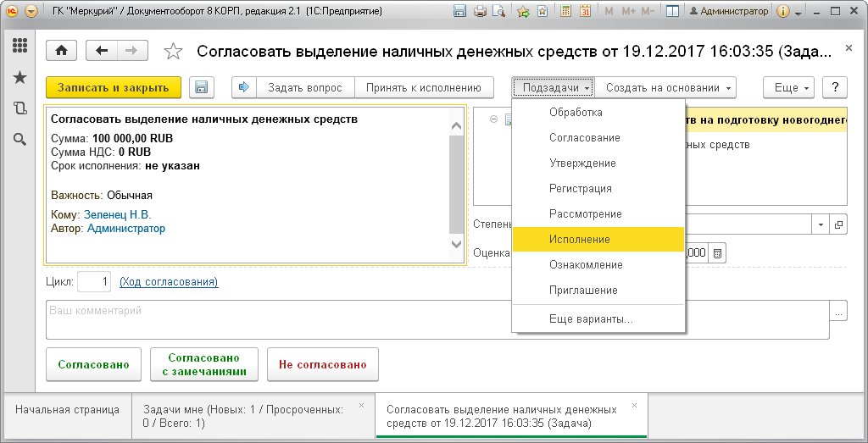
Task: Select the highlighted Исполнение menu item
Action: pos(599,240)
